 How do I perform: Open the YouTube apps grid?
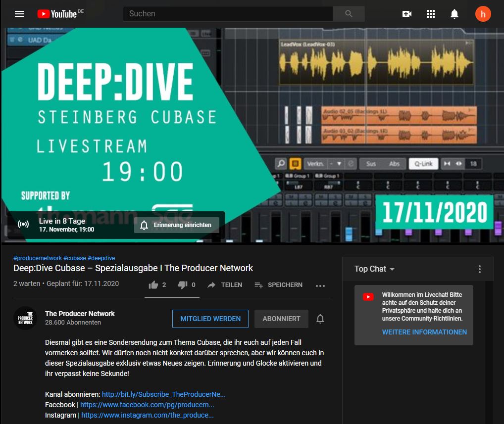(431, 14)
